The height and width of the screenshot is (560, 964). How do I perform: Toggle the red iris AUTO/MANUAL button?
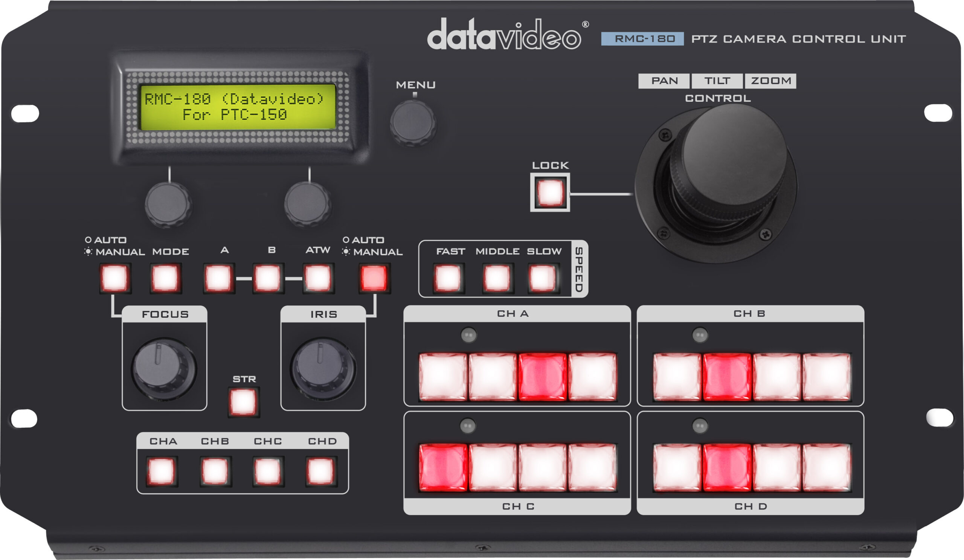(x=375, y=278)
